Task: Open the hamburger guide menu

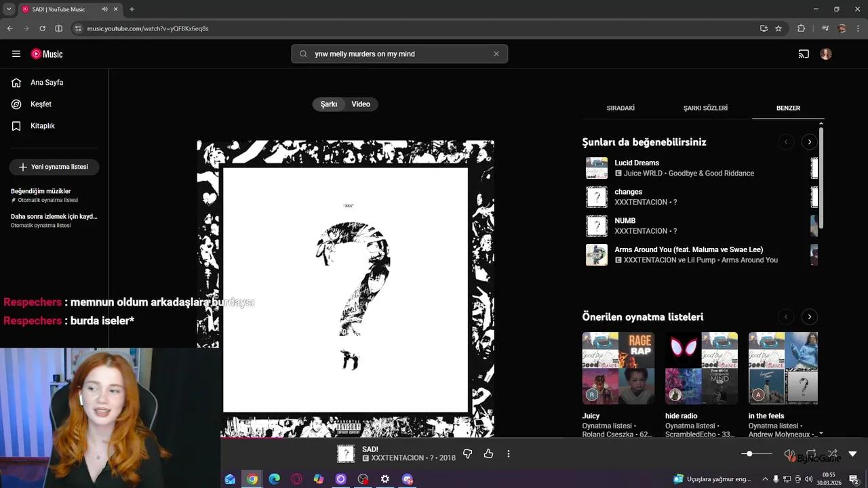Action: (x=16, y=54)
